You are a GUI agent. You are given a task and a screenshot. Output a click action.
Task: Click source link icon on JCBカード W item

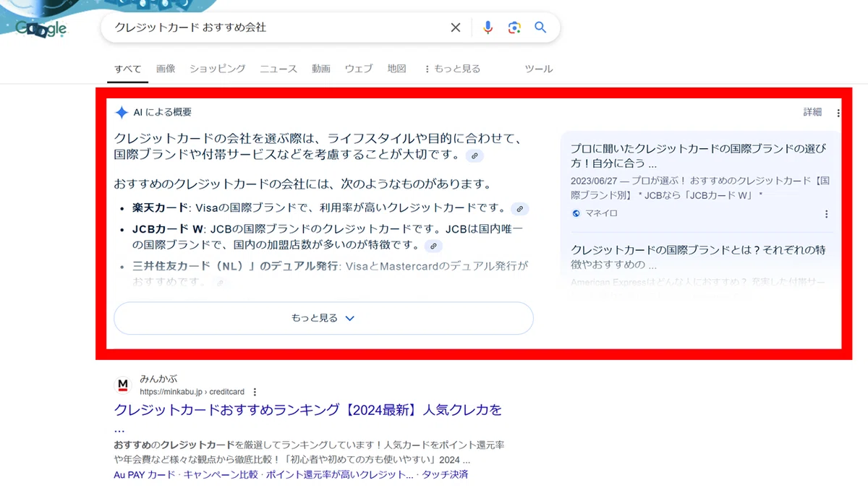[433, 246]
